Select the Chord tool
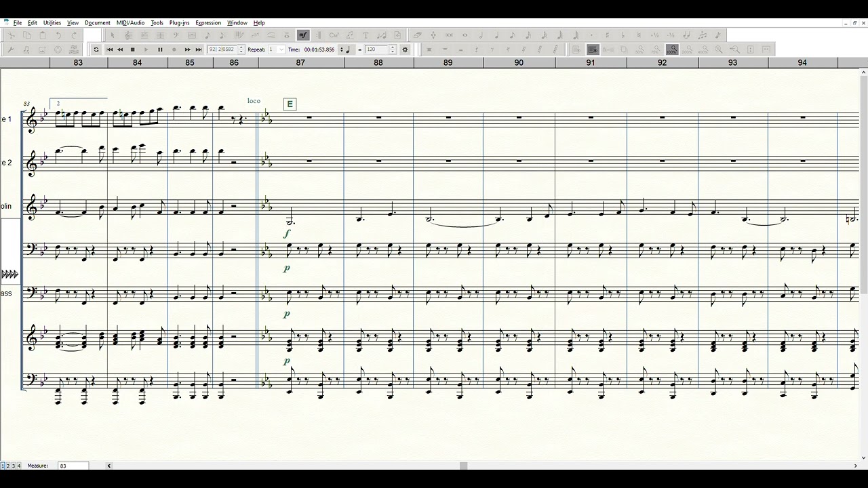Viewport: 868px width, 488px height. [334, 35]
